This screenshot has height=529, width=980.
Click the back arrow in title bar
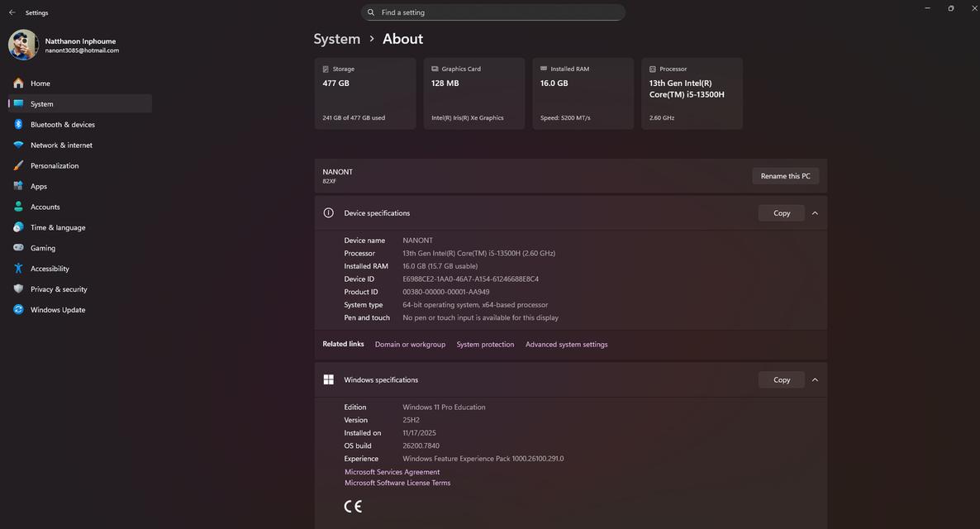tap(12, 12)
